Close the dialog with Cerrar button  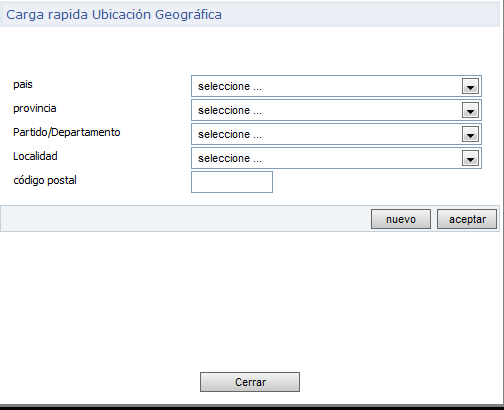tap(250, 382)
